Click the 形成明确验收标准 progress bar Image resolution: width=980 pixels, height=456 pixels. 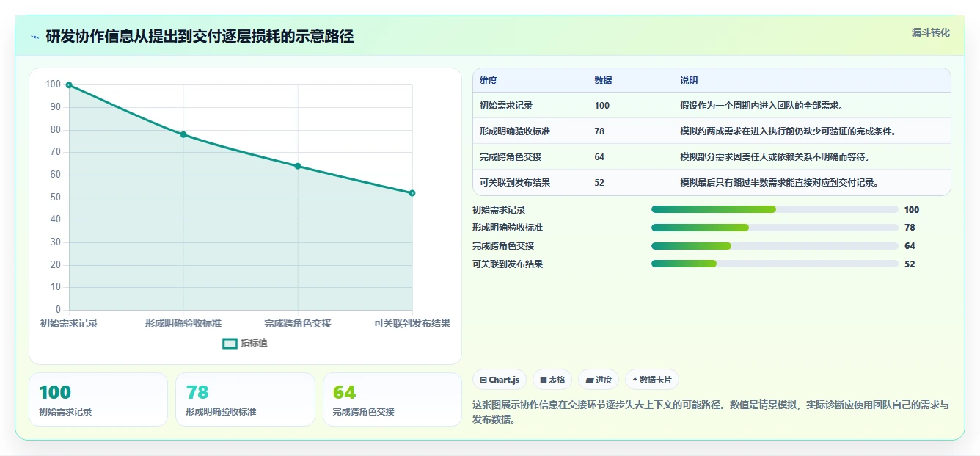775,228
